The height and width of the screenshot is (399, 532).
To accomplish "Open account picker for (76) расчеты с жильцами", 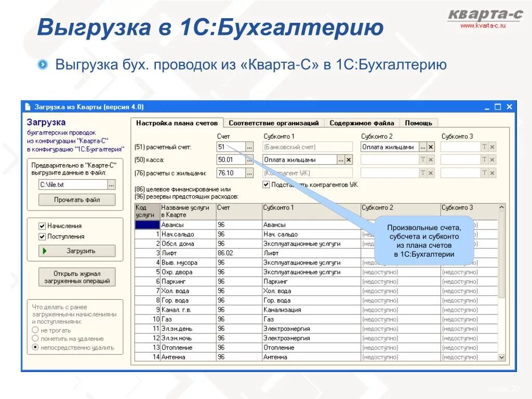I will pyautogui.click(x=249, y=173).
